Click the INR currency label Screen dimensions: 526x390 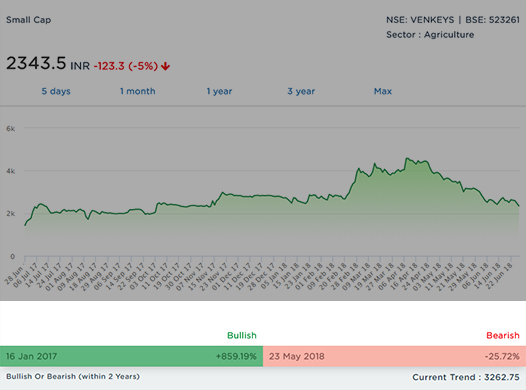click(80, 66)
